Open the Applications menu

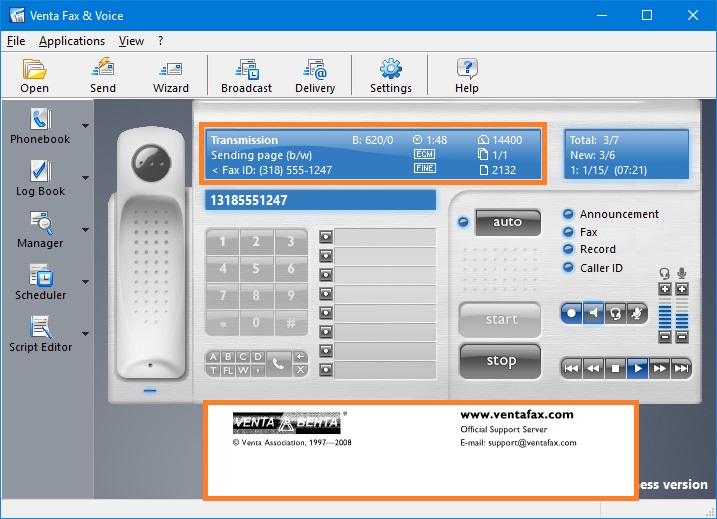click(x=72, y=41)
